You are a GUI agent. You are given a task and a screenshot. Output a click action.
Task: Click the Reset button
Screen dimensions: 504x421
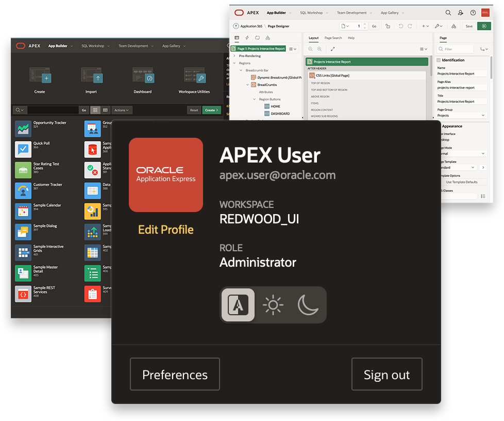(194, 110)
